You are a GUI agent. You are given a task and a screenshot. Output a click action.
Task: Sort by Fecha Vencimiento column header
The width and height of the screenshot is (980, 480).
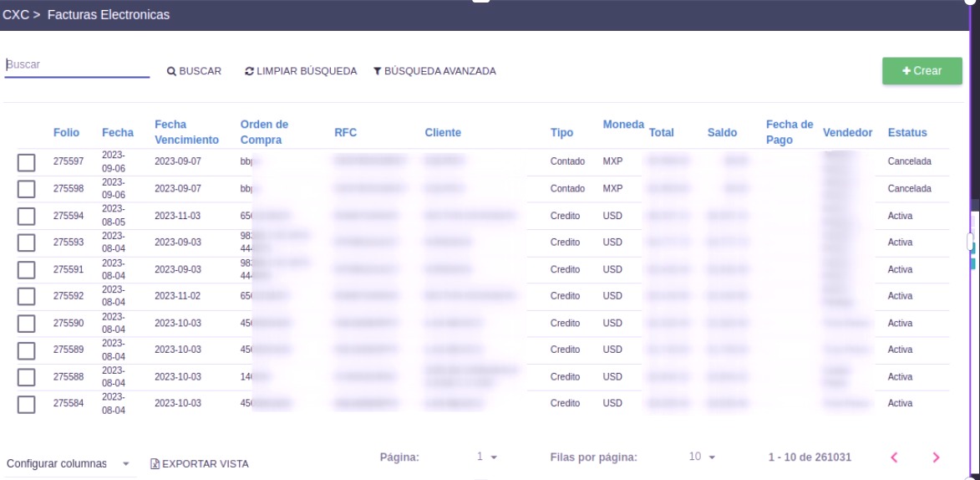coord(187,132)
